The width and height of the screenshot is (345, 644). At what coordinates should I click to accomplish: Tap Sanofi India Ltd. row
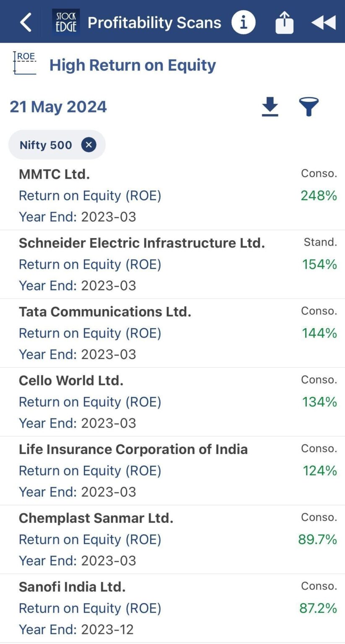[72, 587]
